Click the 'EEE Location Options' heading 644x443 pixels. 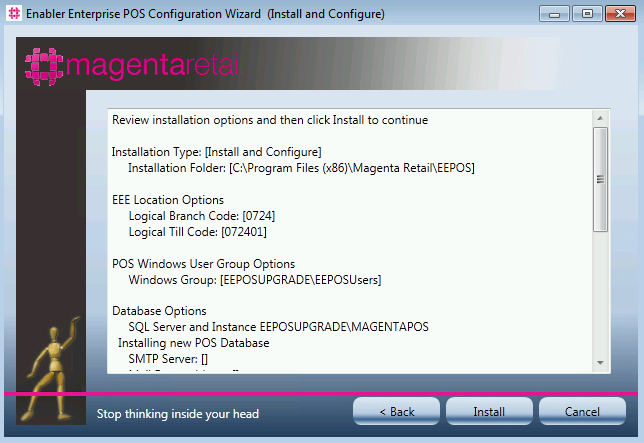168,200
